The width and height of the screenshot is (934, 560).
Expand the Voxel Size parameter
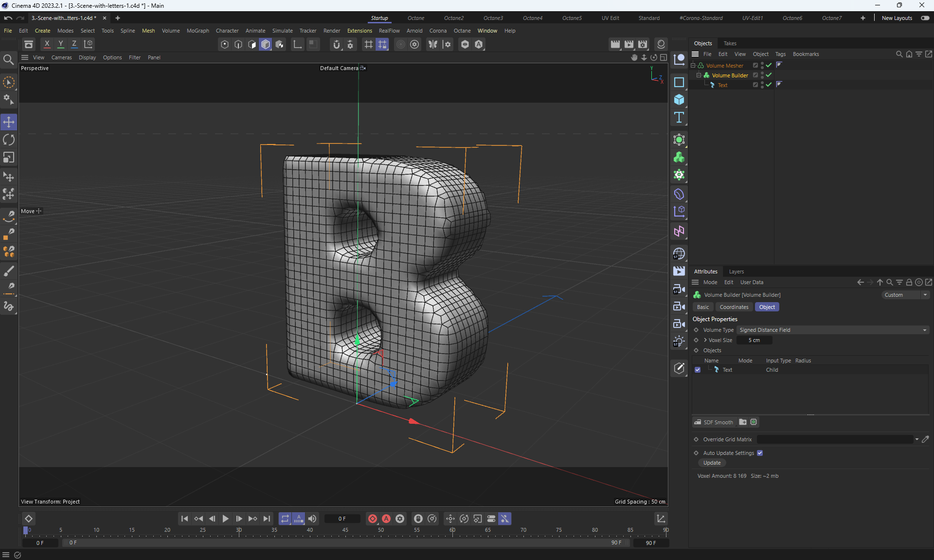[x=705, y=340]
